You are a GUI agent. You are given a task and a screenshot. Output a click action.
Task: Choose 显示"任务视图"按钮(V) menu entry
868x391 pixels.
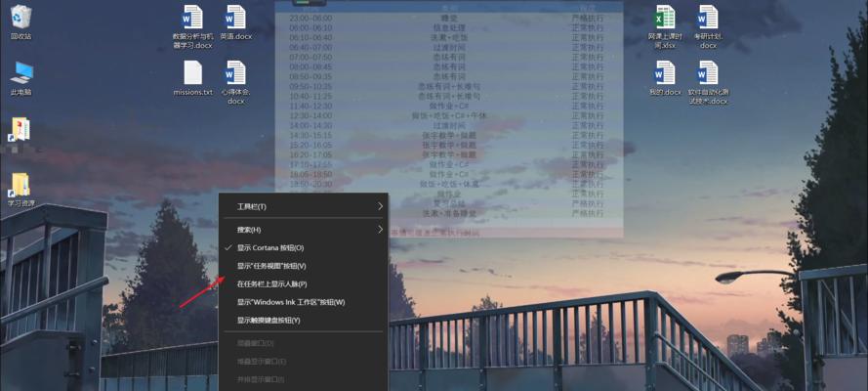pos(304,266)
